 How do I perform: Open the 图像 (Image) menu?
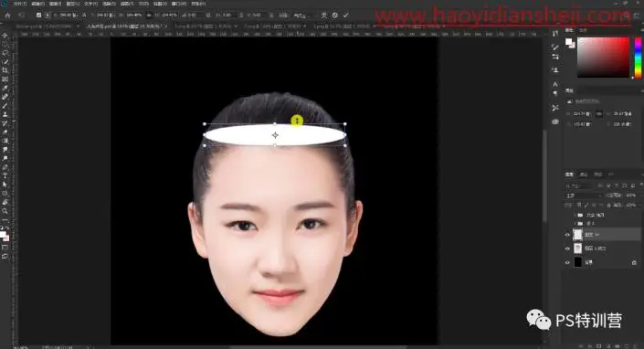click(55, 4)
